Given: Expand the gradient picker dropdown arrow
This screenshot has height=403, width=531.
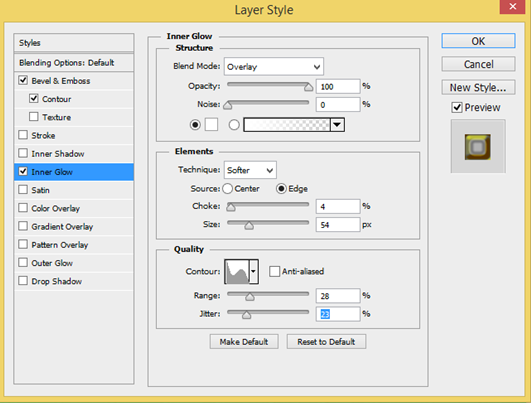Looking at the screenshot, I should (x=337, y=125).
